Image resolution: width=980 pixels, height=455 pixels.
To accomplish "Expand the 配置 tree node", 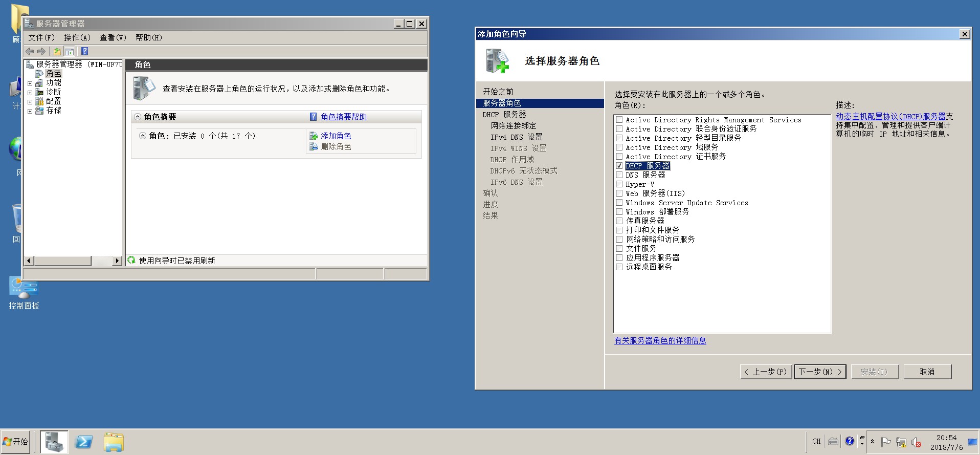I will (x=30, y=102).
